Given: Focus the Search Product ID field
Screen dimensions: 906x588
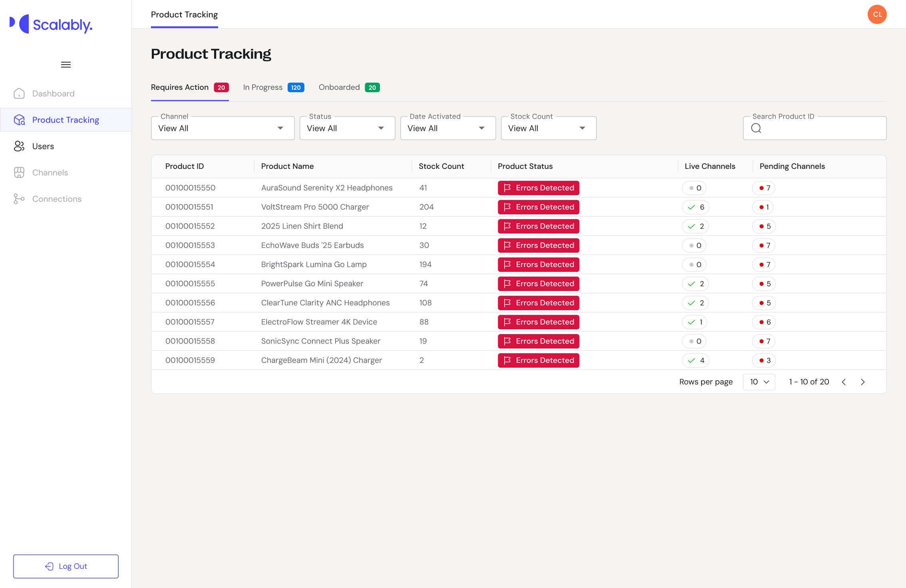Looking at the screenshot, I should 821,128.
